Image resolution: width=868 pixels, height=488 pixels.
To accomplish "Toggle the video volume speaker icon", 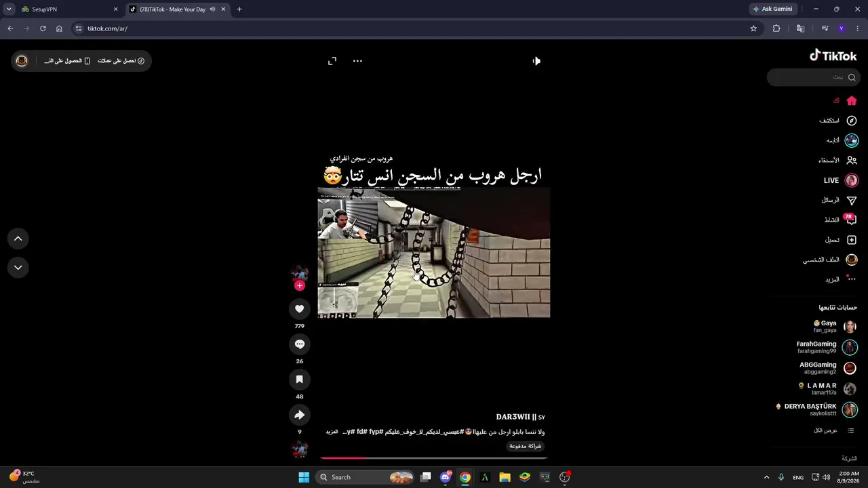I will click(536, 61).
